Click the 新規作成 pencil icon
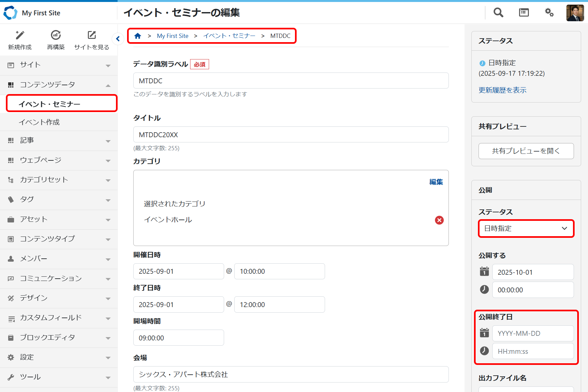588x392 pixels. tap(20, 35)
